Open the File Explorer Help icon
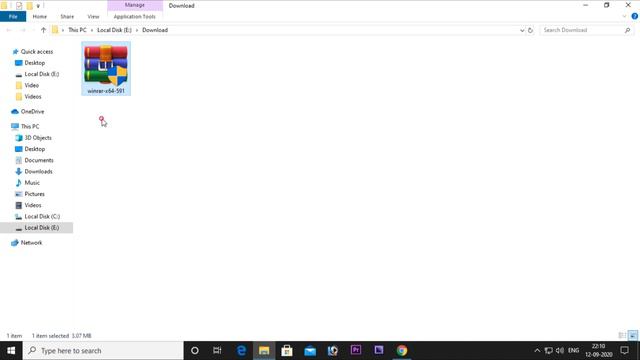 (635, 16)
